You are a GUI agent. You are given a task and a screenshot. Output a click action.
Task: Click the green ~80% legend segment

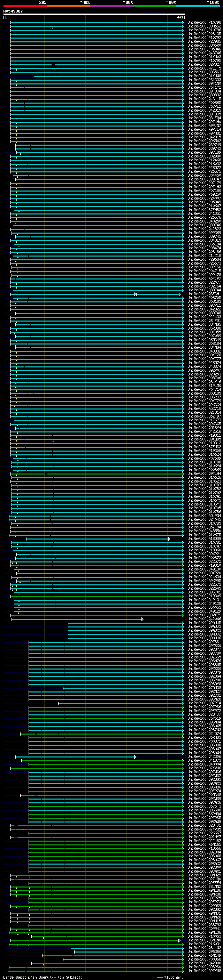pos(155,6)
